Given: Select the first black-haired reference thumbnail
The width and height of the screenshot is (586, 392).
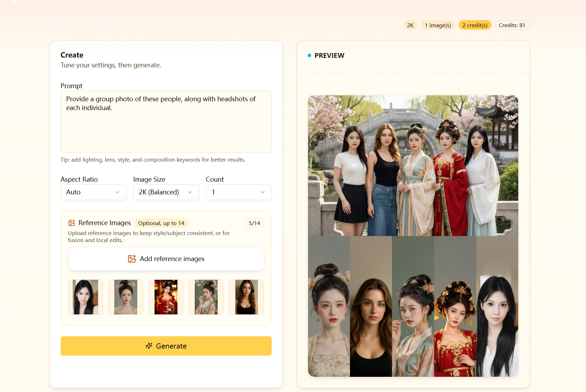Looking at the screenshot, I should point(85,297).
